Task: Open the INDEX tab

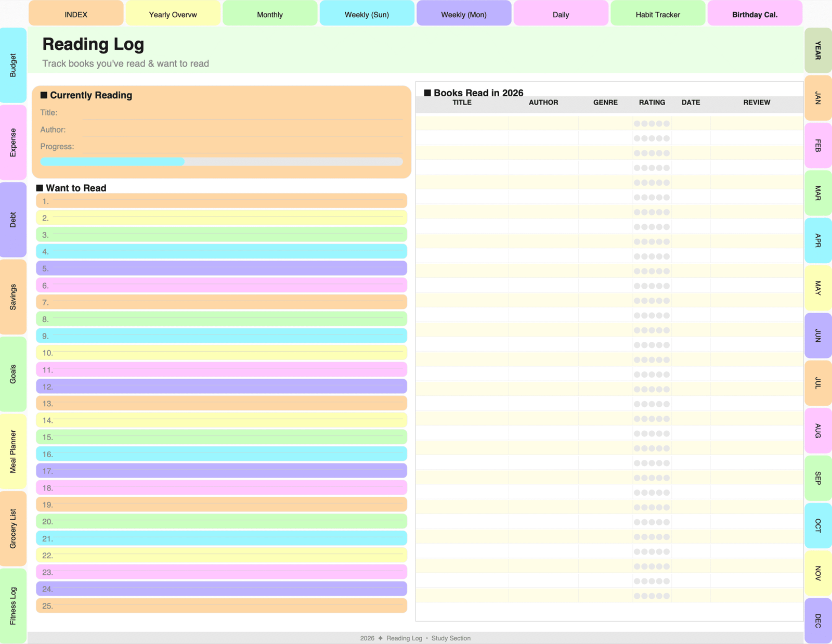Action: click(x=76, y=14)
